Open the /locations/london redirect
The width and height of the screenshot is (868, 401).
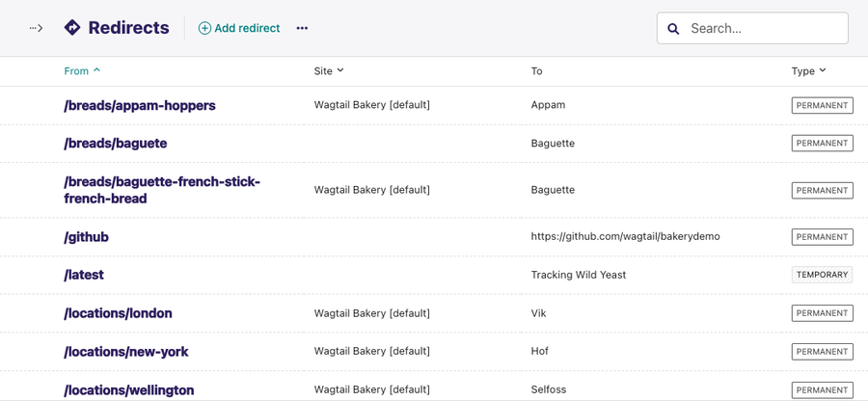[118, 313]
